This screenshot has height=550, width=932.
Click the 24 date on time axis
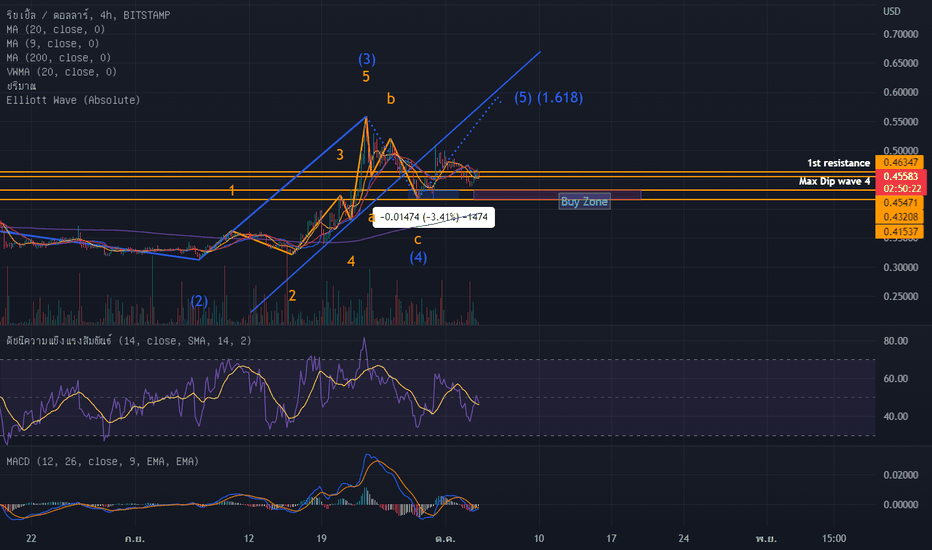click(684, 539)
